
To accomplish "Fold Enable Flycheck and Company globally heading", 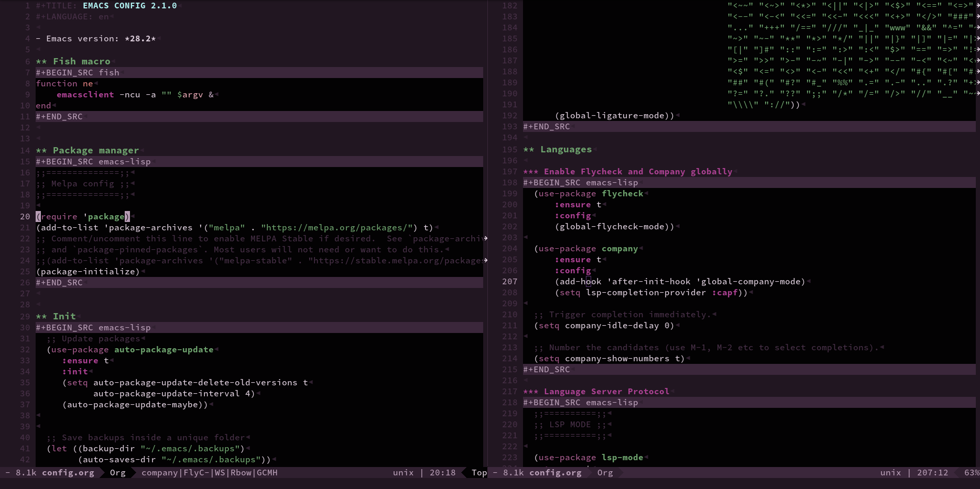I will (x=628, y=171).
